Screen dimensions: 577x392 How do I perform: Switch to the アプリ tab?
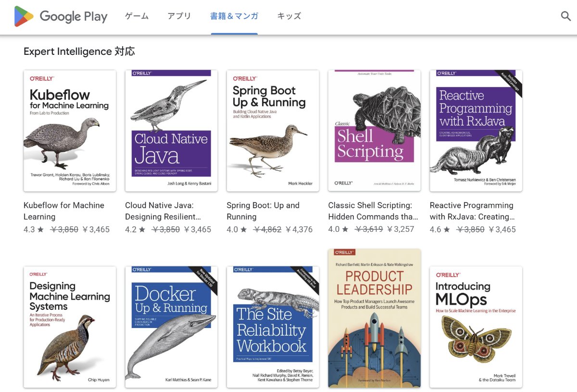(179, 16)
